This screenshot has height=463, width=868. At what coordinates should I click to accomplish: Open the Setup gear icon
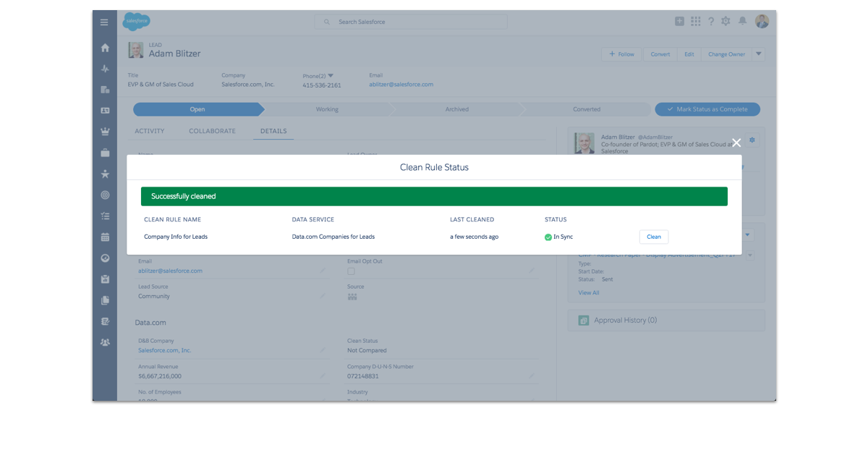click(726, 22)
